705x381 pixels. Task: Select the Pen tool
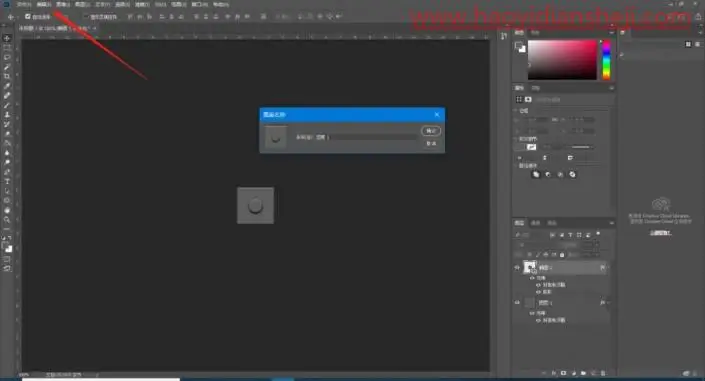point(7,172)
